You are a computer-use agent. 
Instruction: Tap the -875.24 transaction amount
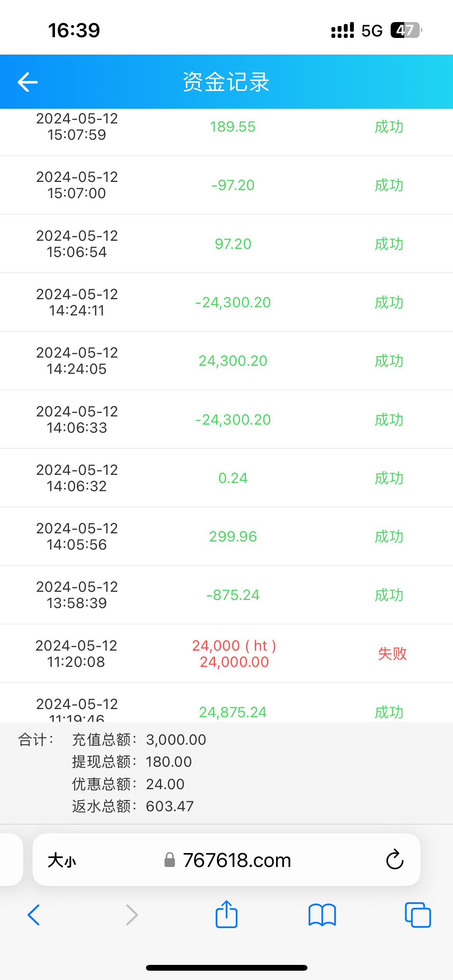tap(233, 595)
